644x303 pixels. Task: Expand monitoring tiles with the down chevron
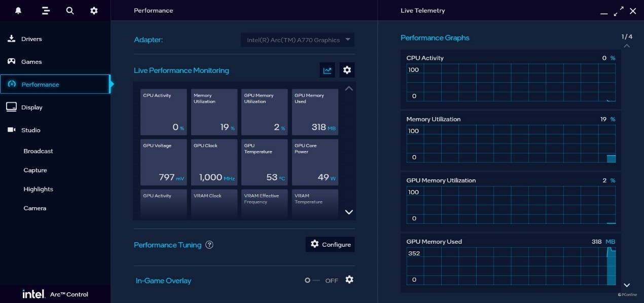click(x=349, y=212)
